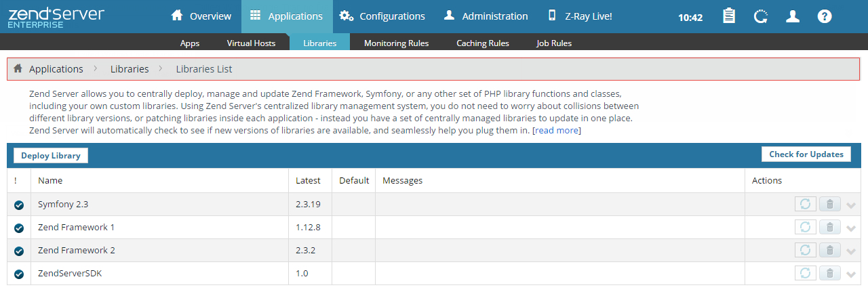Click the home icon in breadcrumb

tap(18, 69)
